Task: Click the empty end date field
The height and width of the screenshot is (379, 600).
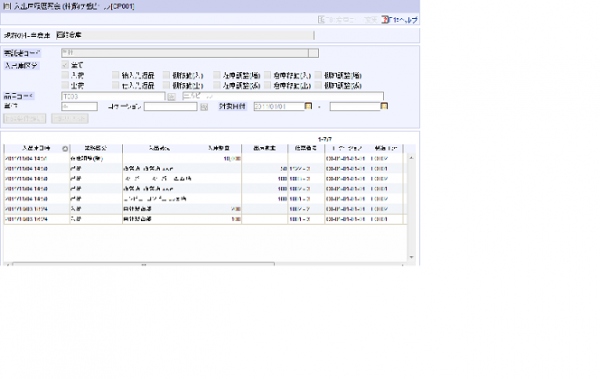Action: coord(355,106)
